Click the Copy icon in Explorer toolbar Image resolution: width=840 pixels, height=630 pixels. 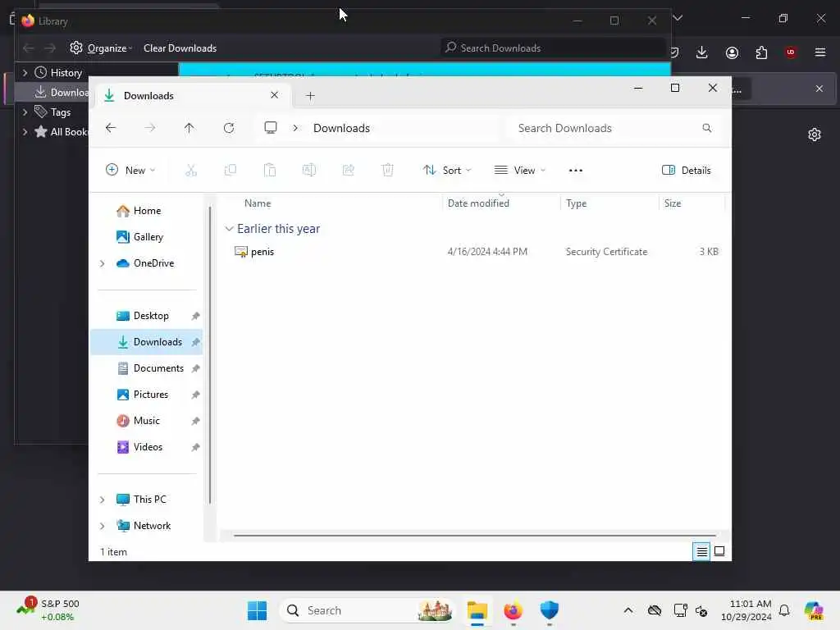(231, 171)
